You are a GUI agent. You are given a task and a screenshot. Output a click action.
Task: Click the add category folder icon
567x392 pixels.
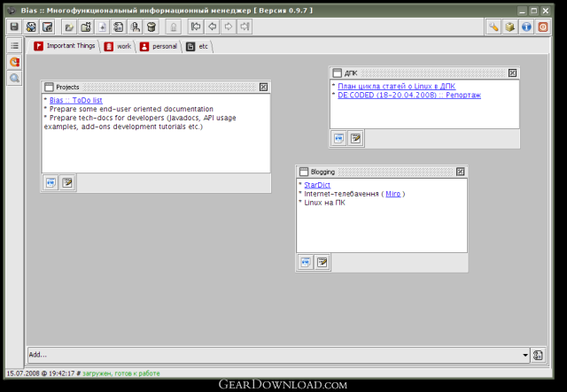[x=69, y=27]
